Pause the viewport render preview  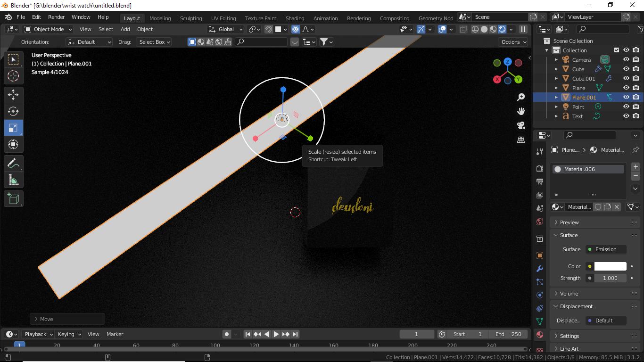pos(523,29)
